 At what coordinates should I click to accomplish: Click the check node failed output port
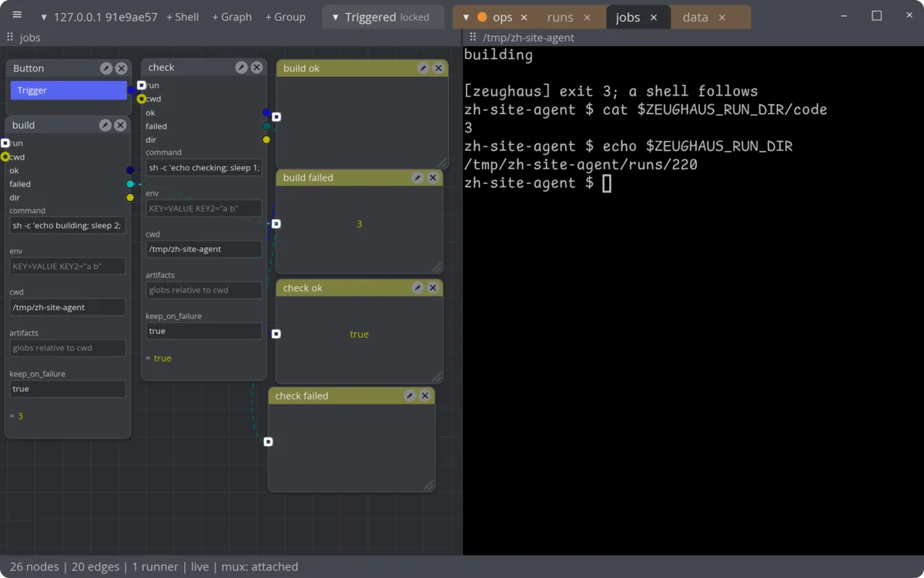tap(266, 126)
